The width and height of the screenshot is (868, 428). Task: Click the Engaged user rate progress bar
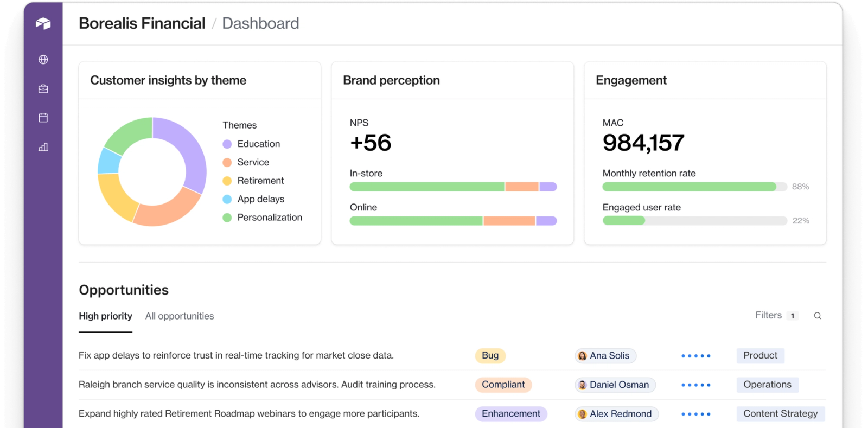[694, 221]
